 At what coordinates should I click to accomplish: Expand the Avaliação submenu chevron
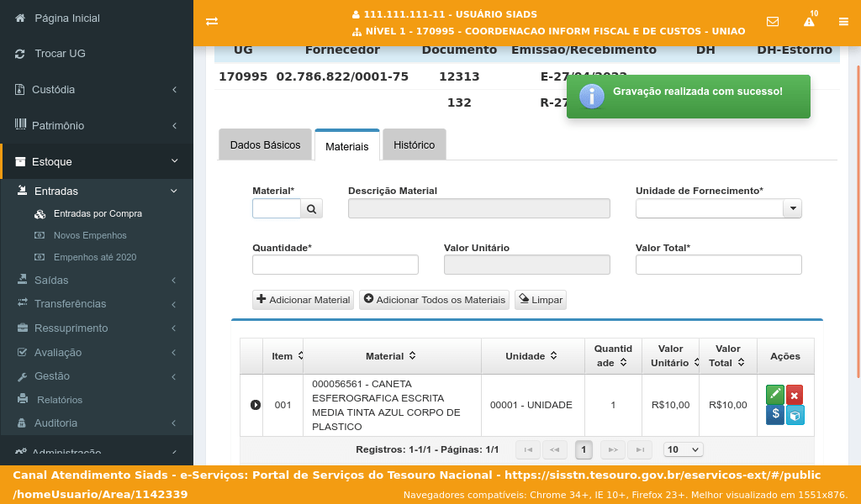point(174,353)
